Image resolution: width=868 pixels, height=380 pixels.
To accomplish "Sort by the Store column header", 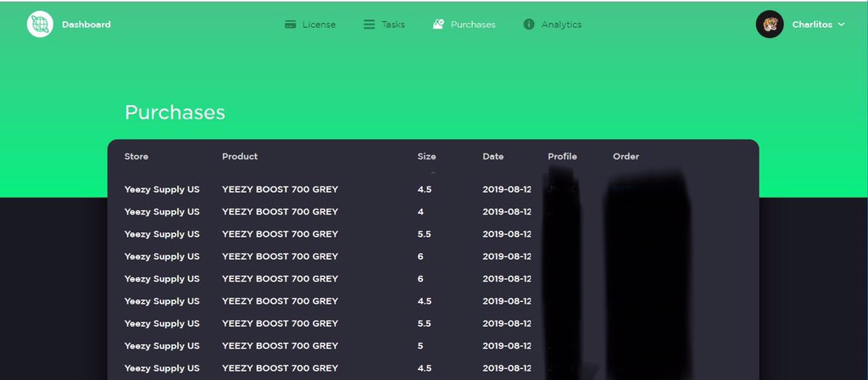I will (x=136, y=156).
